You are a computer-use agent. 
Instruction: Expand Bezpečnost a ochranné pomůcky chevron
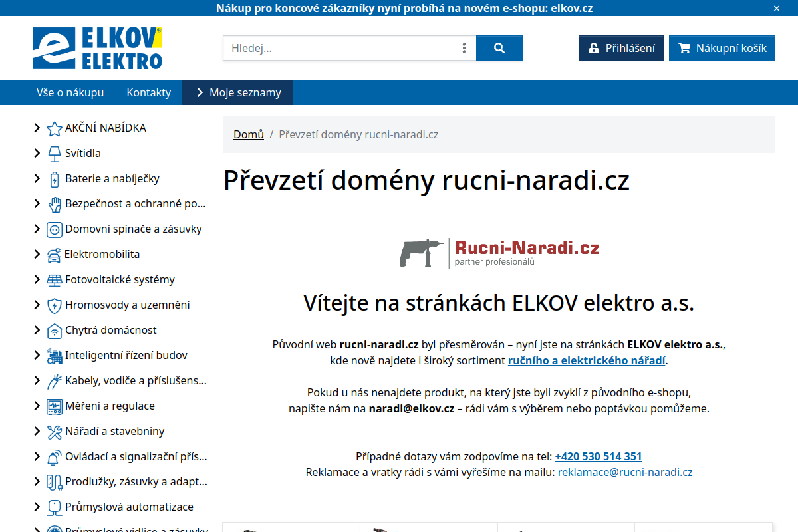point(37,203)
